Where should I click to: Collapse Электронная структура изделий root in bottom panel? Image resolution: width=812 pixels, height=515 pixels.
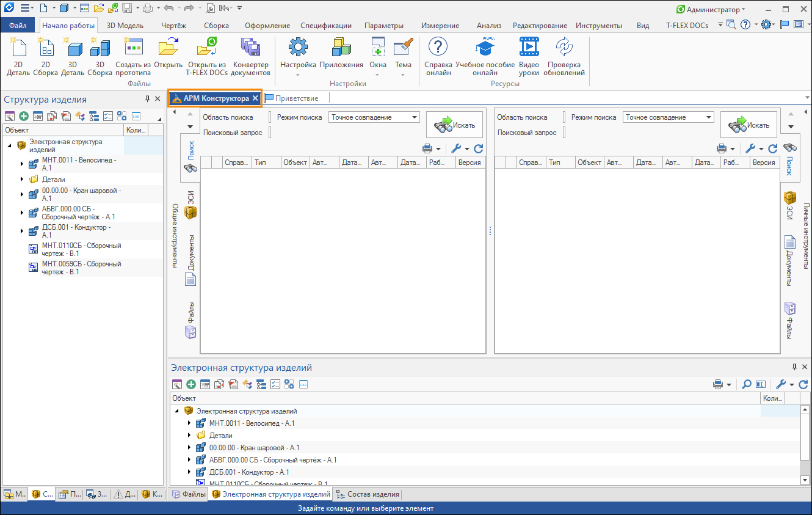click(176, 411)
